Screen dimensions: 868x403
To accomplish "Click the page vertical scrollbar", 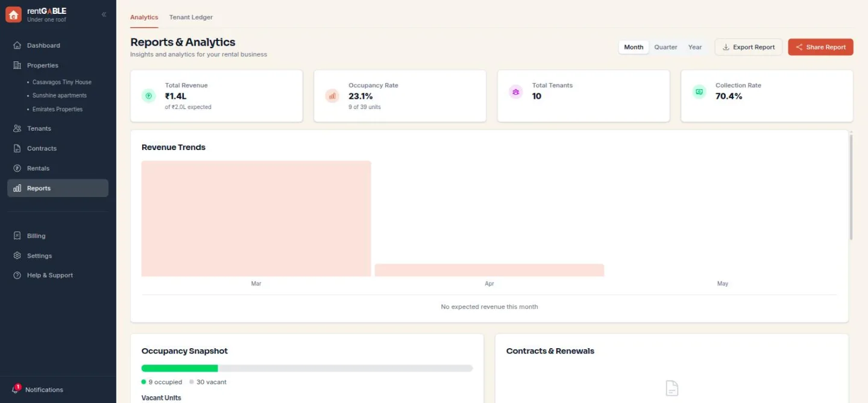I will [851, 187].
